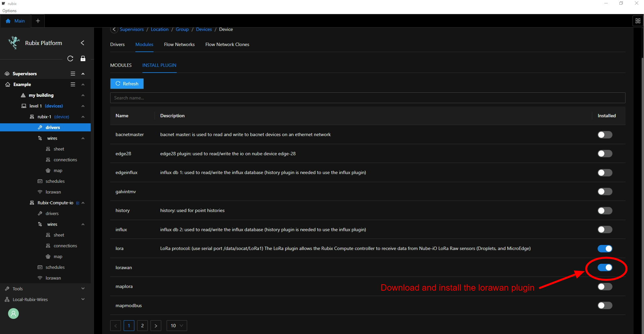Open Supervisors breadcrumb link

[x=132, y=29]
